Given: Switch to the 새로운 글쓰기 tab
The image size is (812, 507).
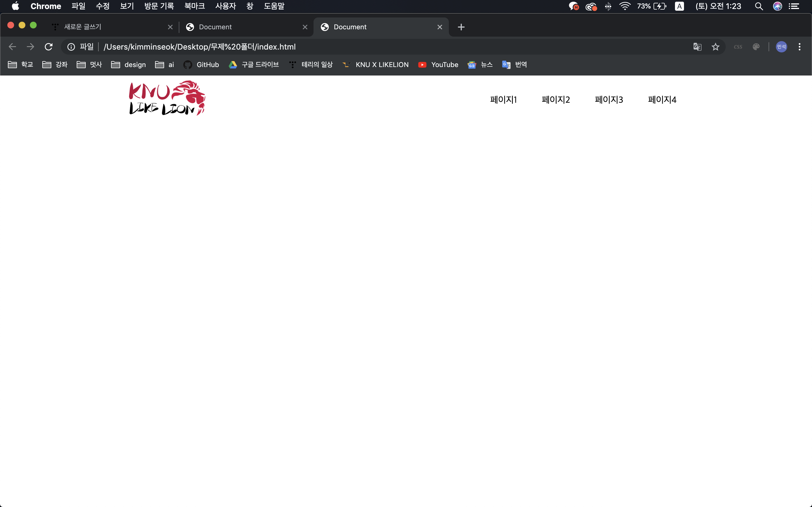Looking at the screenshot, I should [107, 27].
